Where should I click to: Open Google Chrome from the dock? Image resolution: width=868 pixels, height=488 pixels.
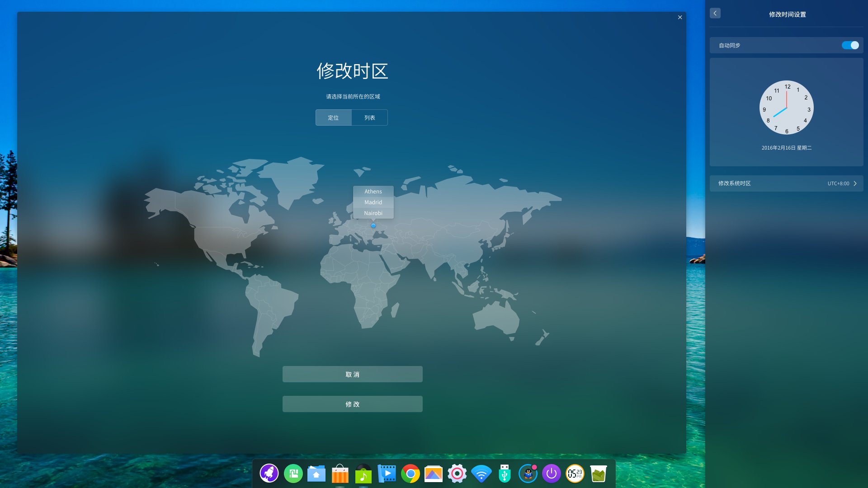click(410, 474)
